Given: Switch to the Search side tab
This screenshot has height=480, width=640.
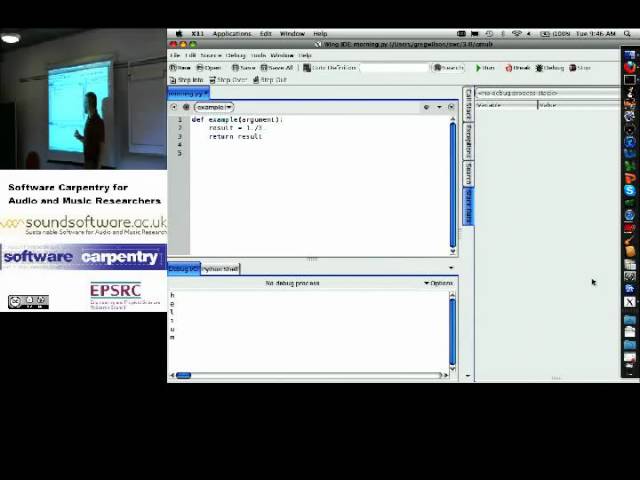Looking at the screenshot, I should click(468, 173).
